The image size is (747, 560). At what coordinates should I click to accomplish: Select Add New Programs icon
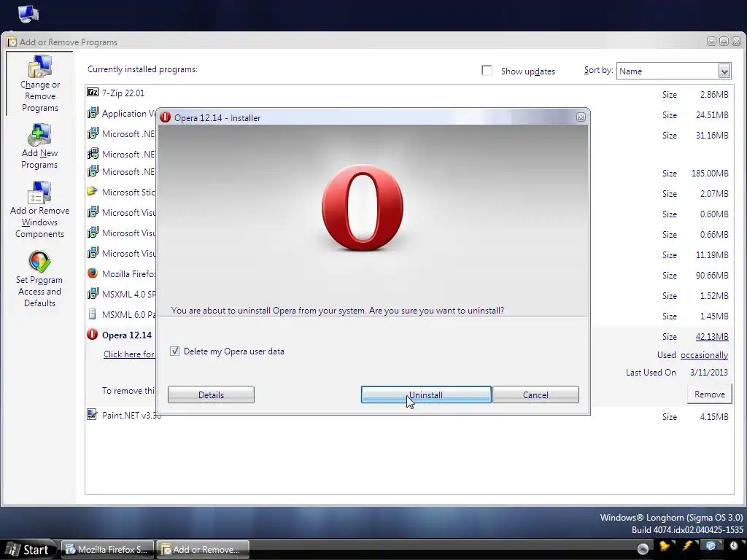40,135
